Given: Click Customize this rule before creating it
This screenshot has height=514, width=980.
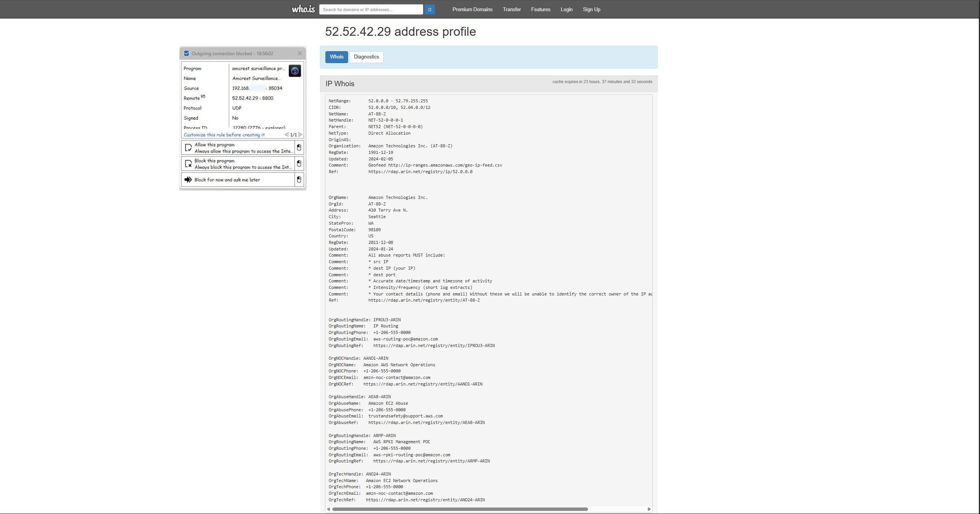Looking at the screenshot, I should (224, 135).
